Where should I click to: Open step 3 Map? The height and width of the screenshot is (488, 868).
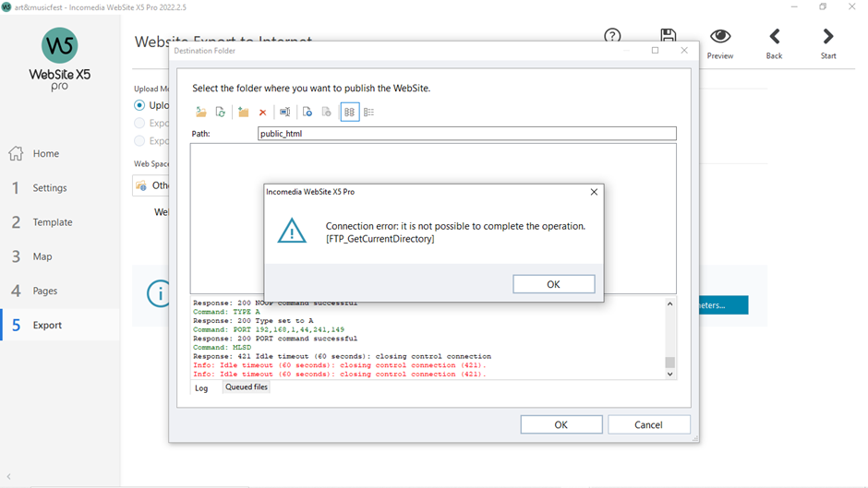pos(42,256)
